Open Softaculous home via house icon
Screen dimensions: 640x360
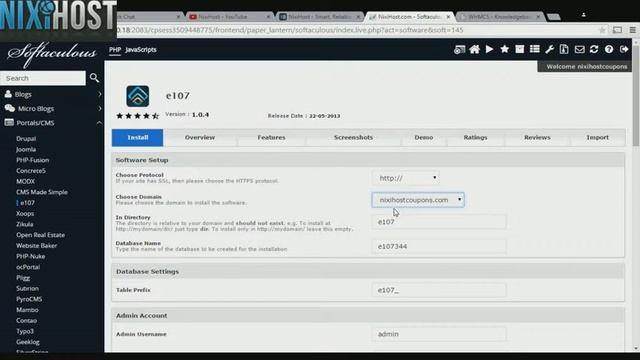coord(474,50)
